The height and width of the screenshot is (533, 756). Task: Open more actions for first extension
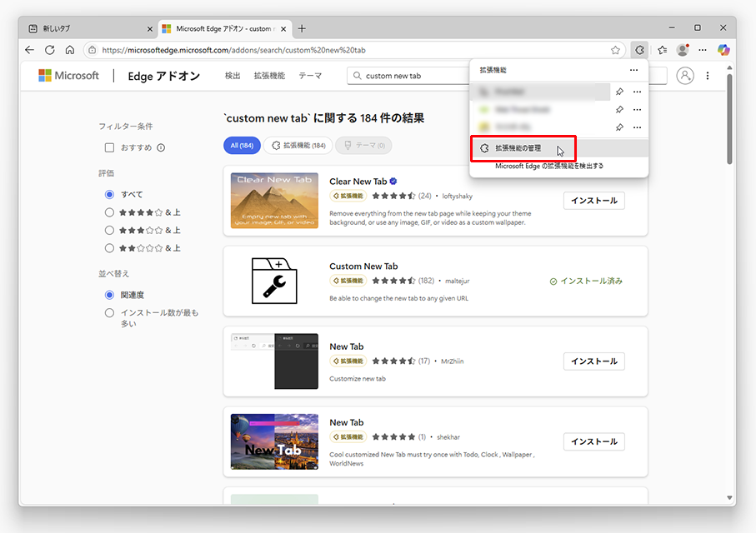click(x=637, y=92)
